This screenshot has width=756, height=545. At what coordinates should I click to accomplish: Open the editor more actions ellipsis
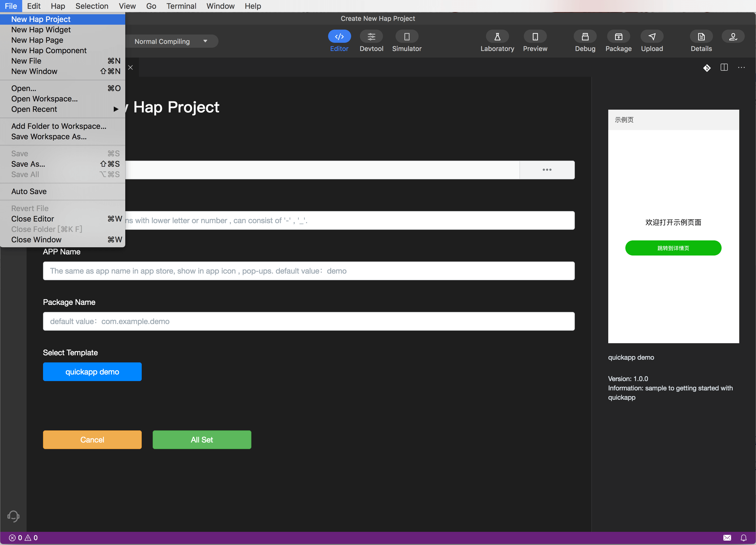(741, 67)
